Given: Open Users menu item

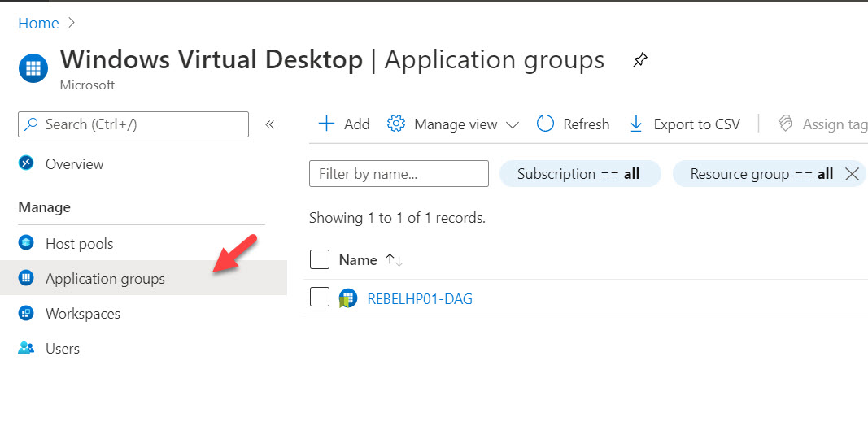Looking at the screenshot, I should 63,348.
